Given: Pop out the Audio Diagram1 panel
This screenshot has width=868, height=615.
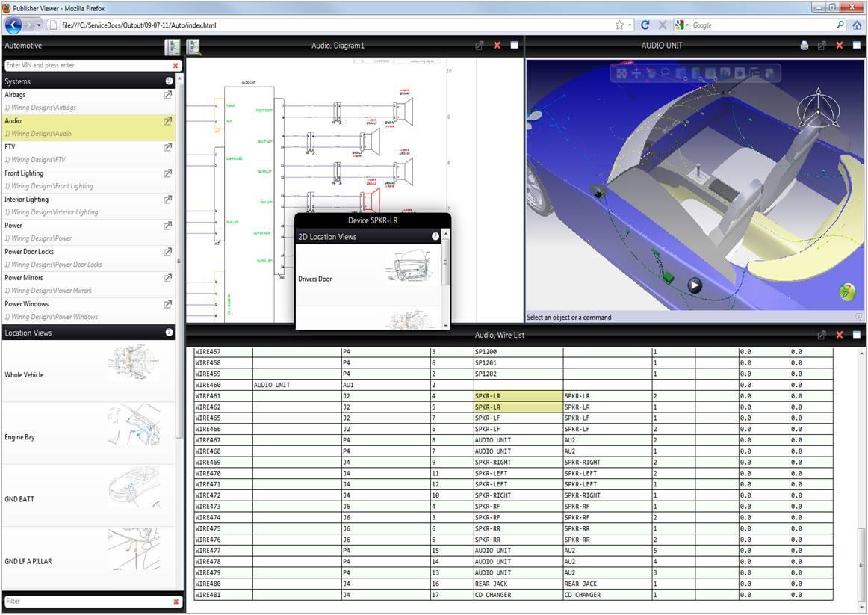Looking at the screenshot, I should pyautogui.click(x=480, y=46).
